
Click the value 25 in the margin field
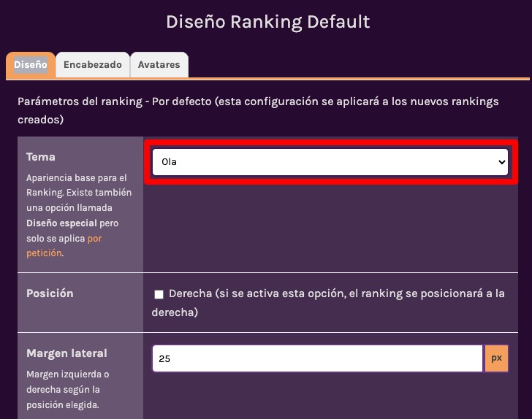point(165,359)
